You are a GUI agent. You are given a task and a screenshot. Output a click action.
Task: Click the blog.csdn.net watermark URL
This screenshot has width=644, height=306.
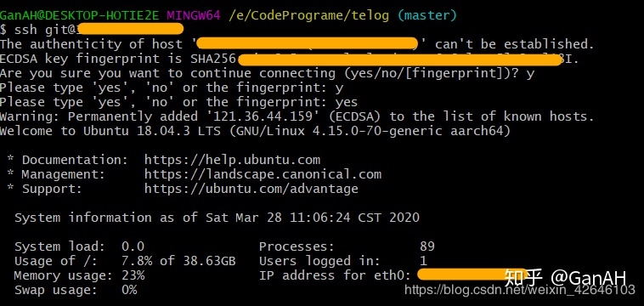[520, 290]
